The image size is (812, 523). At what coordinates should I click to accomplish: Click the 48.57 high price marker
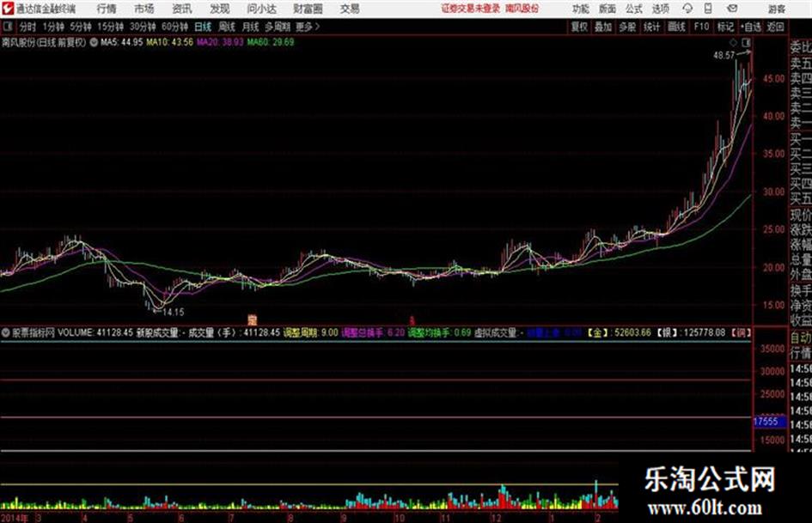click(x=724, y=55)
